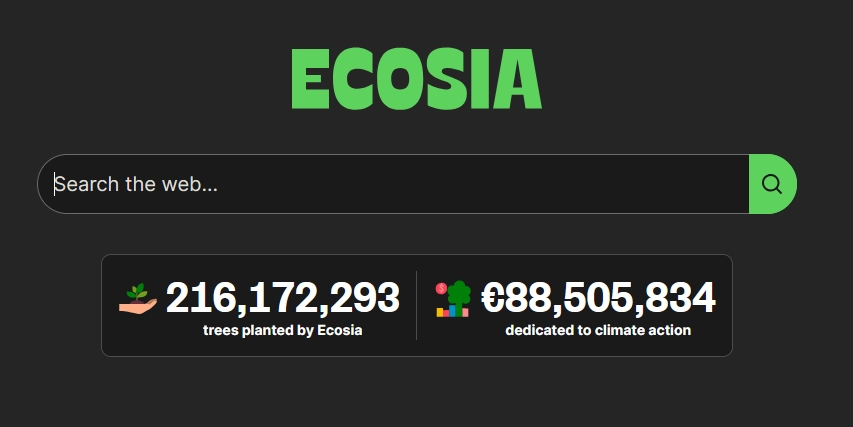Click the tree with coins icon
Screen dimensions: 853x427
point(453,298)
